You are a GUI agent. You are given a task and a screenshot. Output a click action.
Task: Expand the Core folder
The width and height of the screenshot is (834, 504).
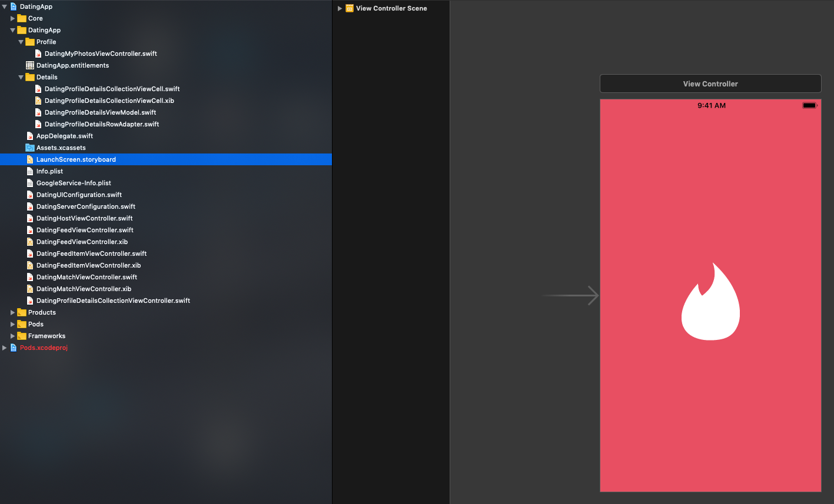point(13,18)
